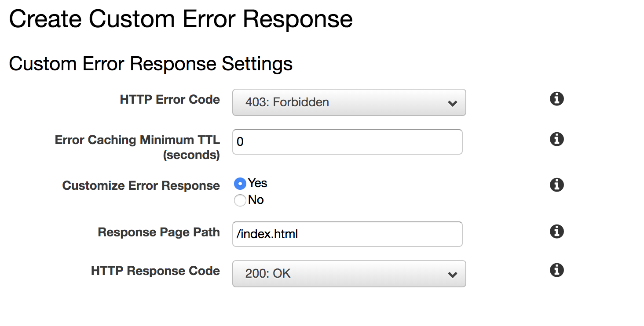Open the 403: Forbidden dropdown
The width and height of the screenshot is (644, 326).
(x=349, y=102)
